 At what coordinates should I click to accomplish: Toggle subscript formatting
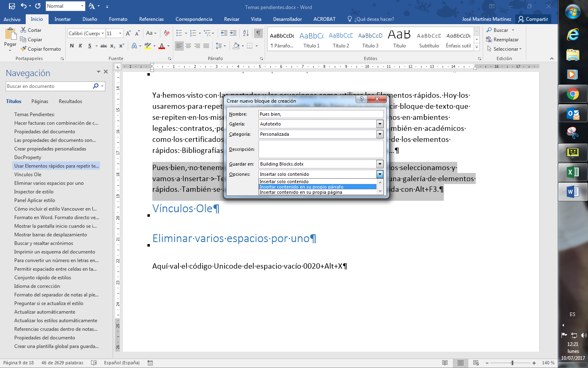pyautogui.click(x=113, y=46)
